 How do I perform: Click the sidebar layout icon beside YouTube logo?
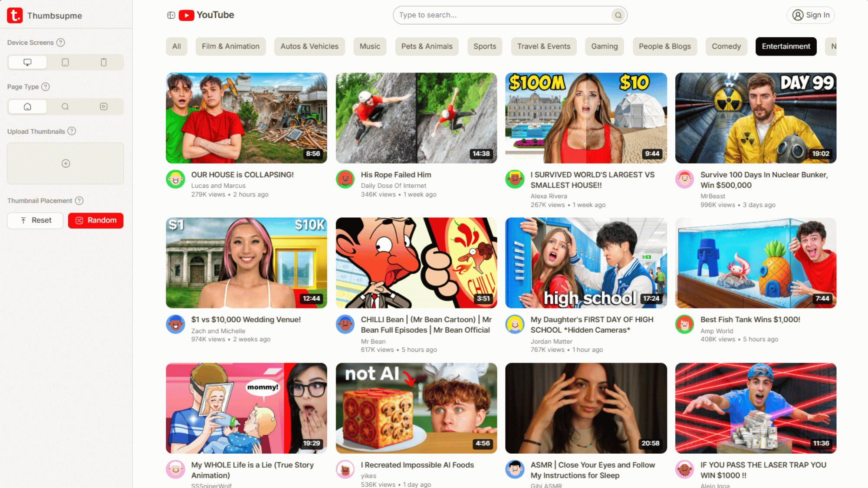170,15
